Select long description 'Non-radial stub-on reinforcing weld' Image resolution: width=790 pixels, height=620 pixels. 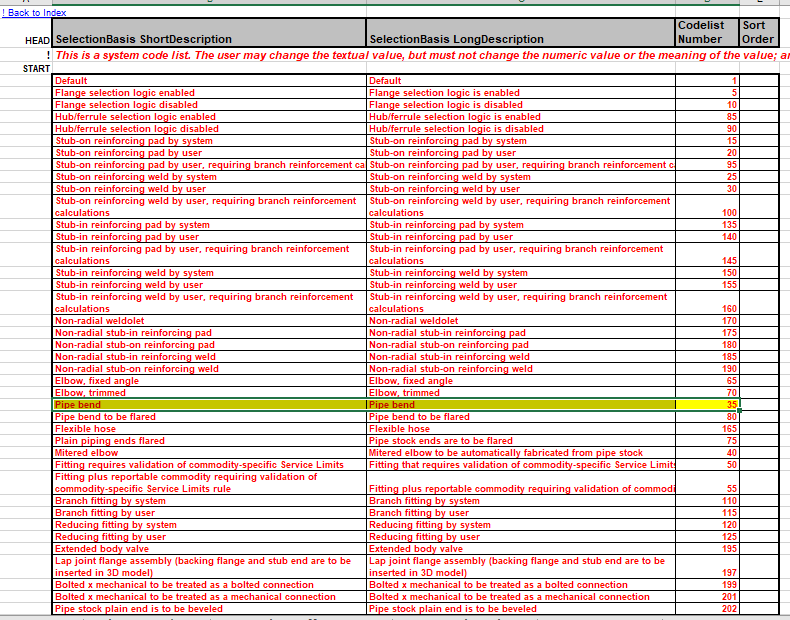point(520,369)
